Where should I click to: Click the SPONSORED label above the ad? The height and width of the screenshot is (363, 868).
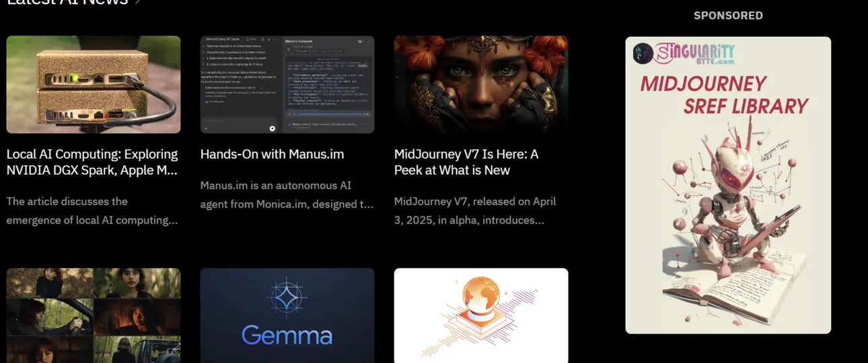pos(728,15)
